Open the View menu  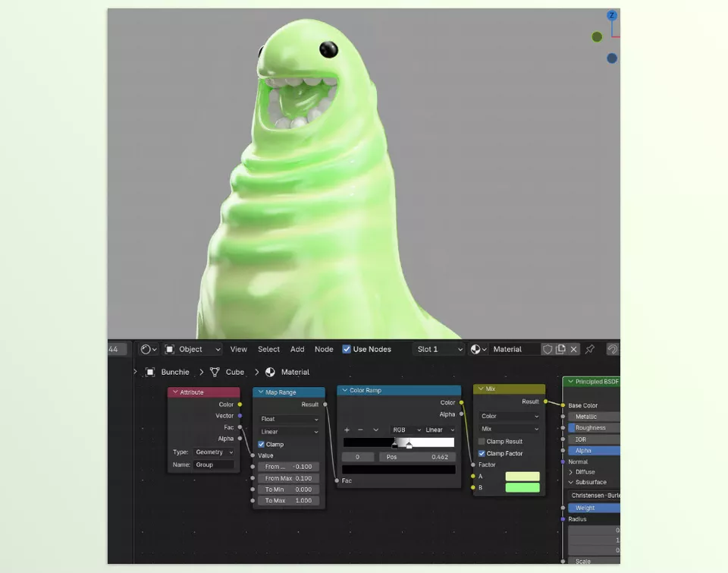click(239, 349)
